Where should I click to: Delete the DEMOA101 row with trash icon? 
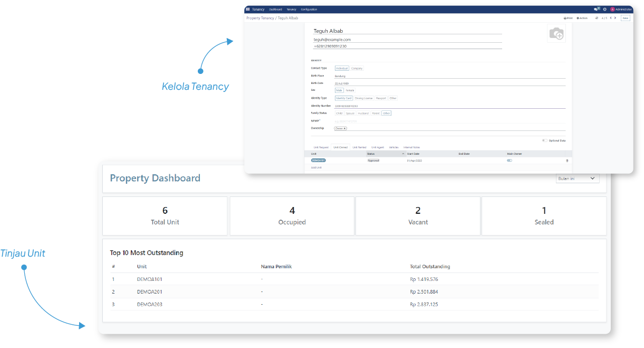pos(568,160)
